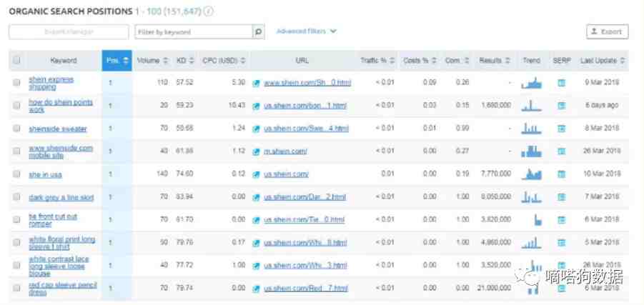Click the Export button
This screenshot has width=644, height=305.
(x=607, y=31)
